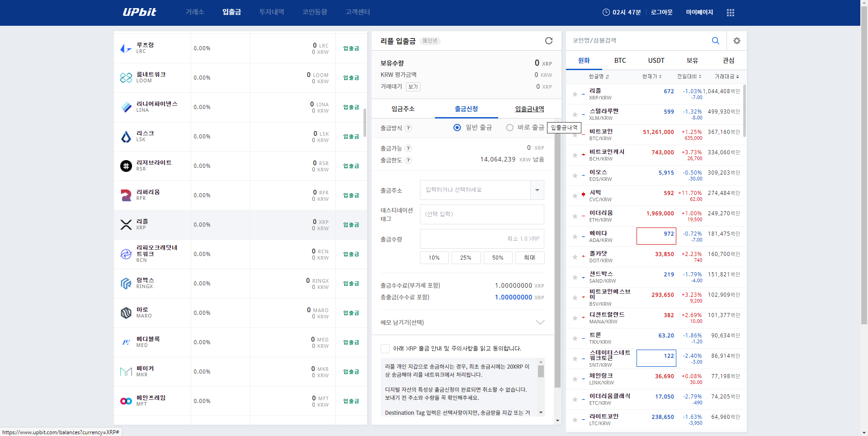This screenshot has height=436, width=868.
Task: Click the session timer clock icon
Action: pyautogui.click(x=606, y=12)
